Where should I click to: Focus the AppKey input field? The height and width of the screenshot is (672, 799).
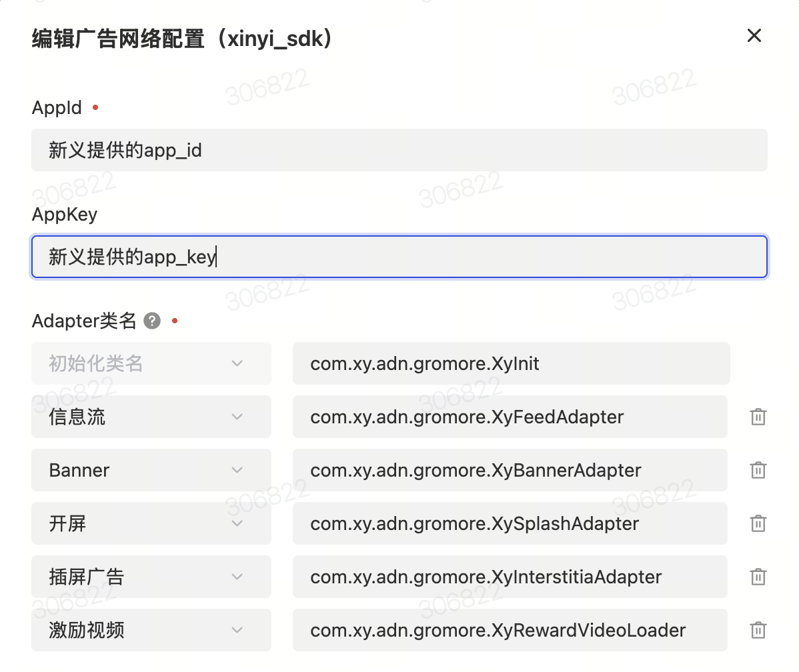point(399,257)
